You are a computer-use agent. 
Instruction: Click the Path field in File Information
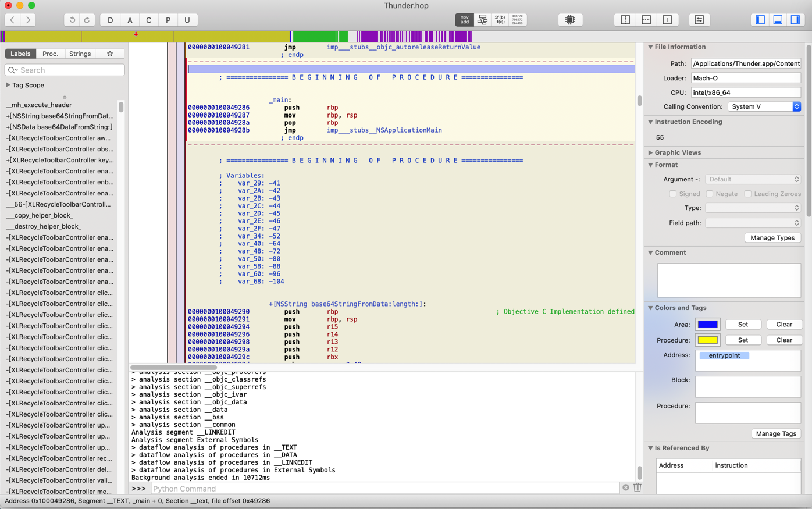746,63
